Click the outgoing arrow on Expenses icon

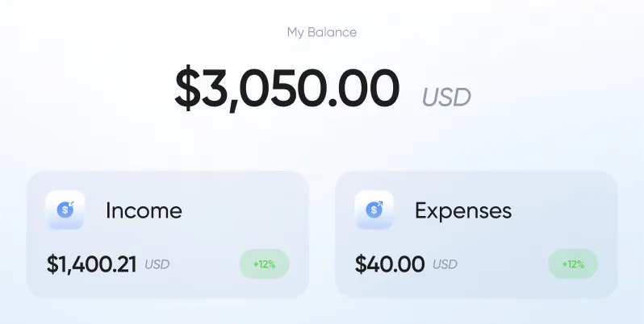(380, 204)
